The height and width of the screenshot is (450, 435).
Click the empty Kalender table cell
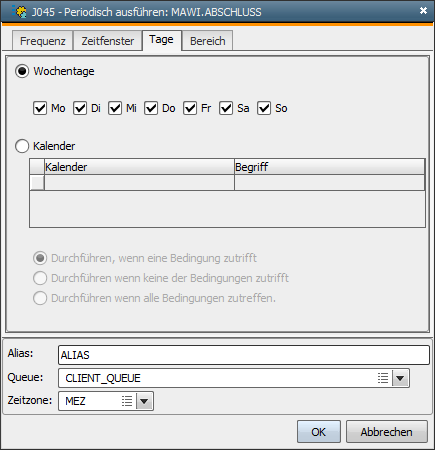pos(139,182)
